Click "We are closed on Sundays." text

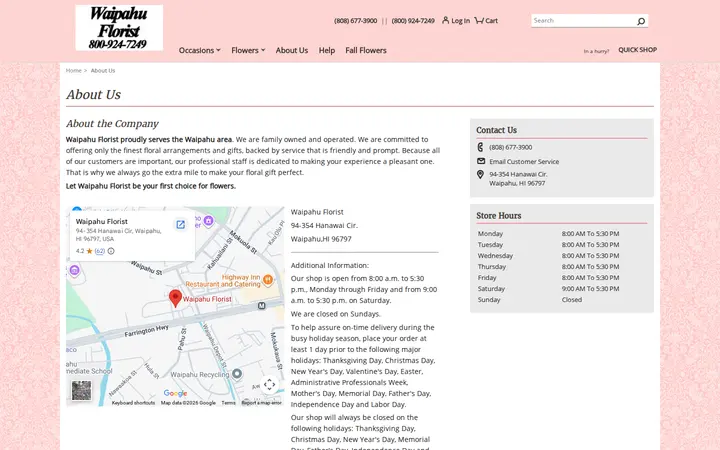(x=336, y=314)
